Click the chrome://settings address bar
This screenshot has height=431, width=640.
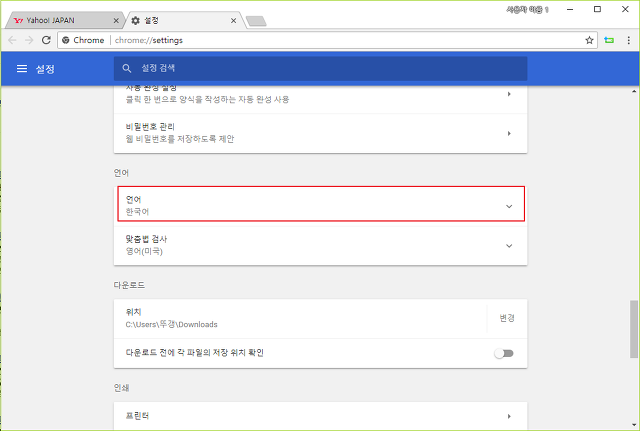pos(327,40)
